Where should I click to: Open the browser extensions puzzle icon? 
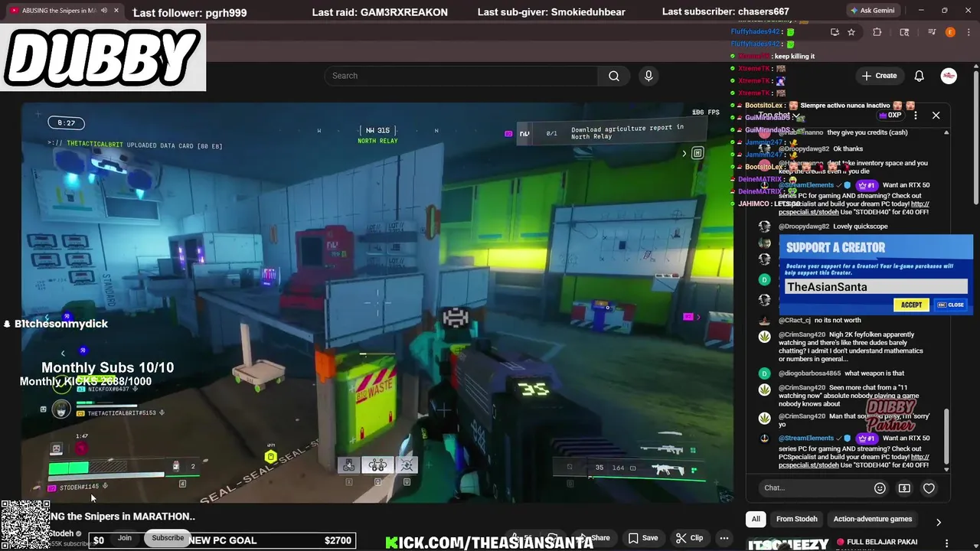tap(877, 32)
